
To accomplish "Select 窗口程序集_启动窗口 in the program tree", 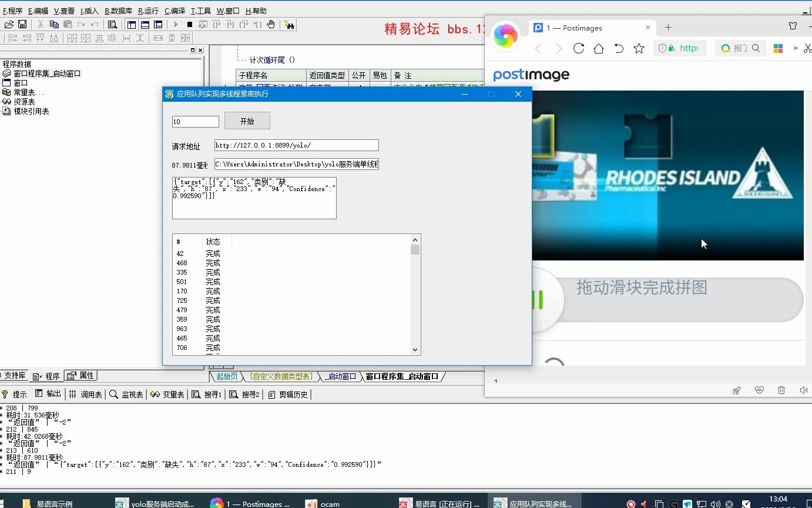I will 47,73.
